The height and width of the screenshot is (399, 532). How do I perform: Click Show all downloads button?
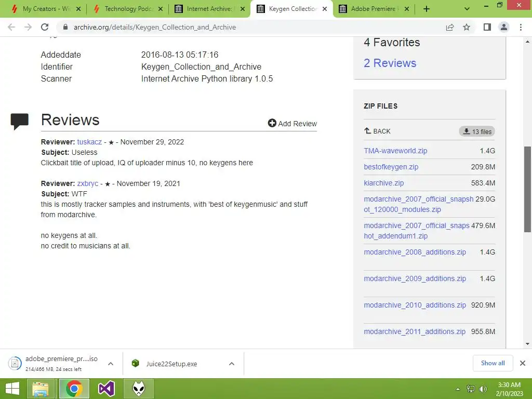[x=493, y=363]
